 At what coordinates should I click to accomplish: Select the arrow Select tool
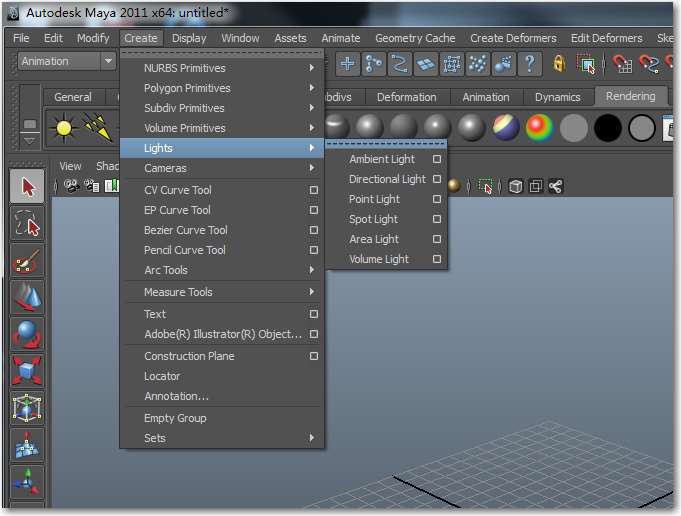27,186
